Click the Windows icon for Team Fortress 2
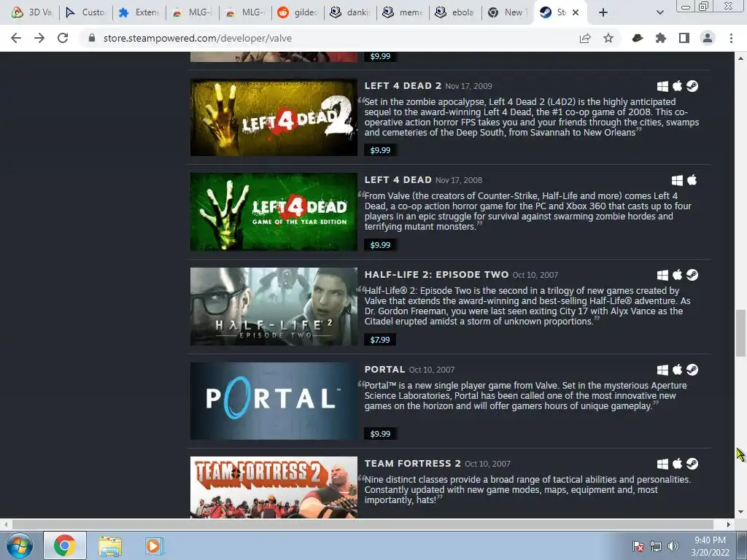Viewport: 747px width, 560px height. click(662, 464)
